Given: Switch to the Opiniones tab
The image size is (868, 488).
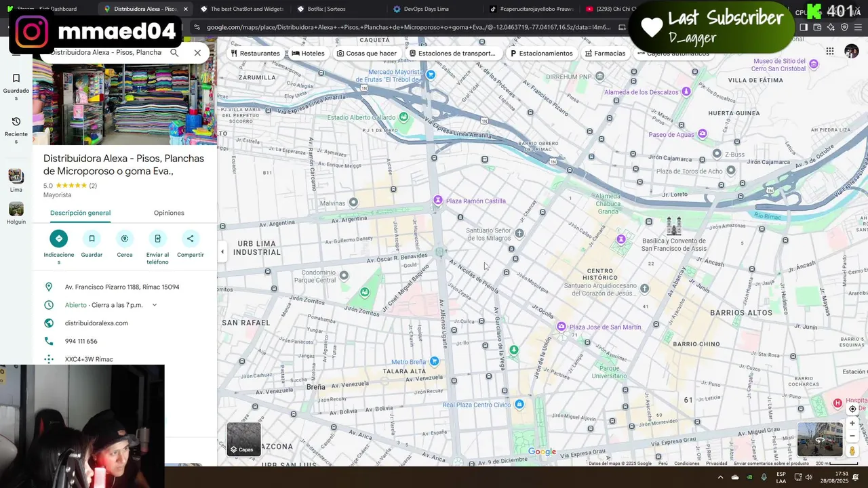Looking at the screenshot, I should click(169, 213).
